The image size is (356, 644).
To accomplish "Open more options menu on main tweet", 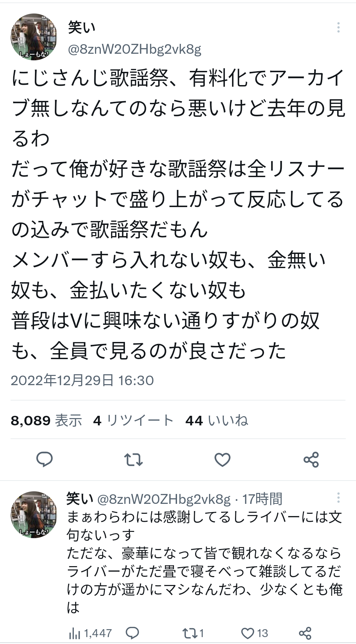I will pos(339,27).
